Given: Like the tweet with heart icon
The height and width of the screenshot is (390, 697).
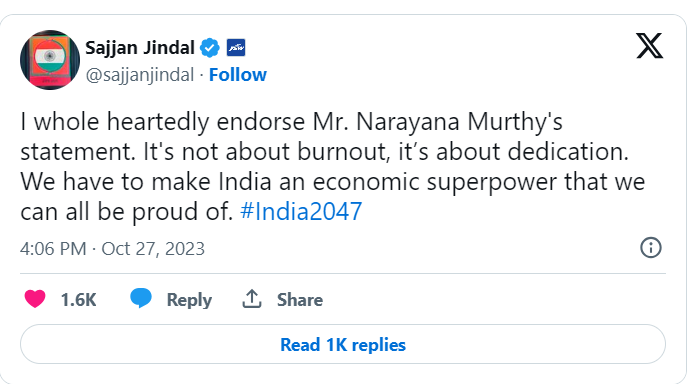Looking at the screenshot, I should 35,299.
